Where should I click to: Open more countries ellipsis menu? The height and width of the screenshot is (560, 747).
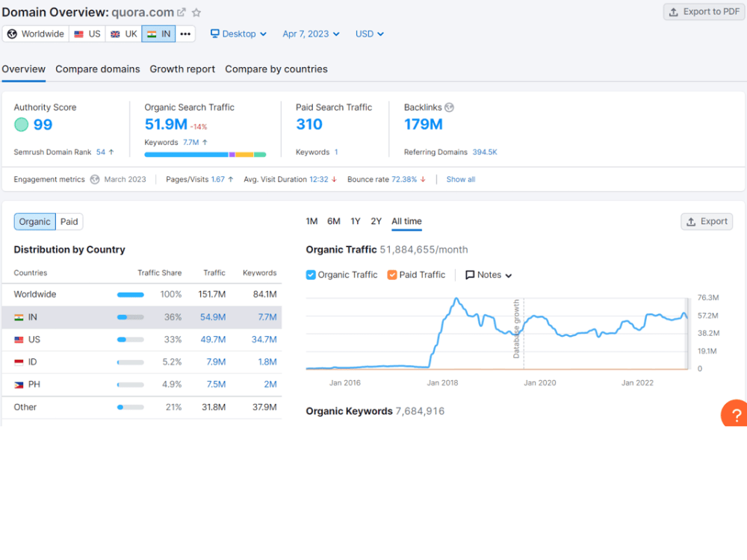click(x=185, y=34)
